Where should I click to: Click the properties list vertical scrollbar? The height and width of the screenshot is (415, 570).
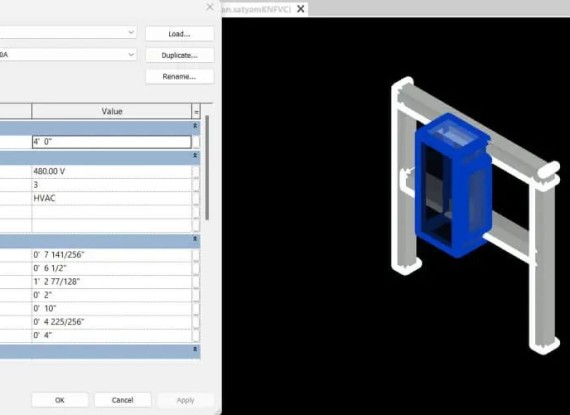pyautogui.click(x=207, y=168)
